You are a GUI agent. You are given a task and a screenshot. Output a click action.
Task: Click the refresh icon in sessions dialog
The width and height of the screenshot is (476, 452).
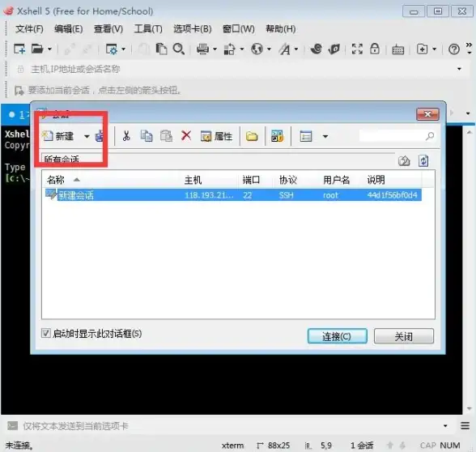click(x=423, y=160)
